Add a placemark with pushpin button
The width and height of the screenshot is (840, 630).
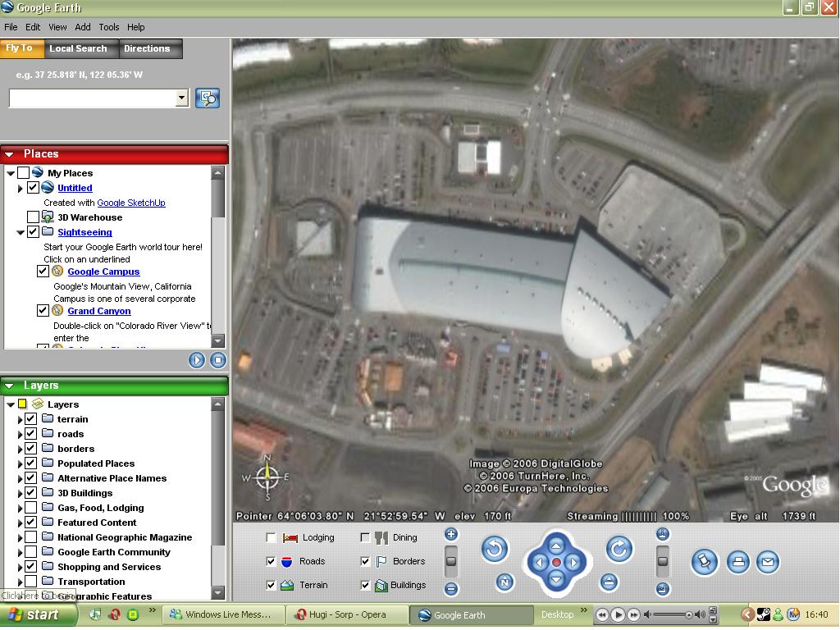point(704,562)
